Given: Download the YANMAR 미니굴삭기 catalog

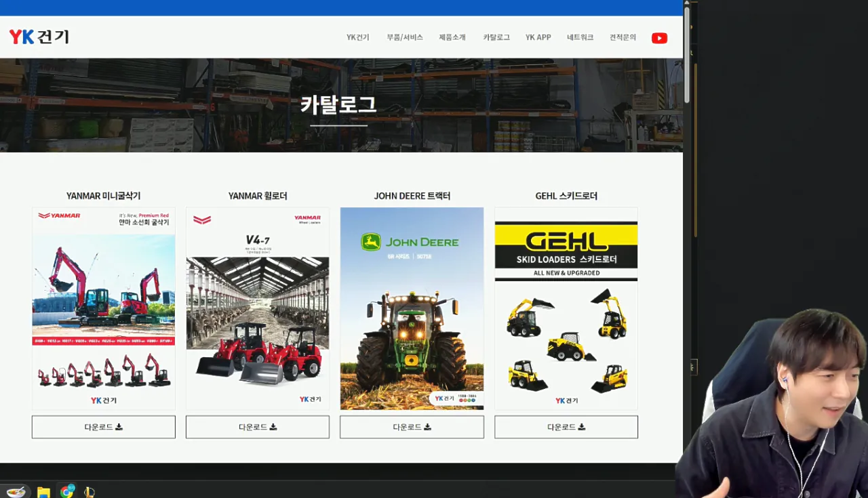Looking at the screenshot, I should [x=104, y=427].
